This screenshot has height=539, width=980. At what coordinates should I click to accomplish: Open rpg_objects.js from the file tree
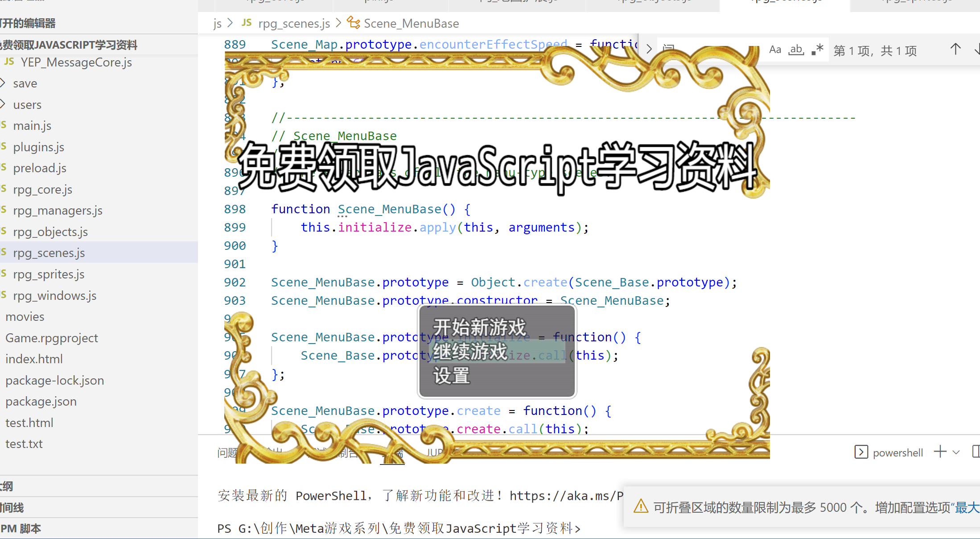click(50, 232)
